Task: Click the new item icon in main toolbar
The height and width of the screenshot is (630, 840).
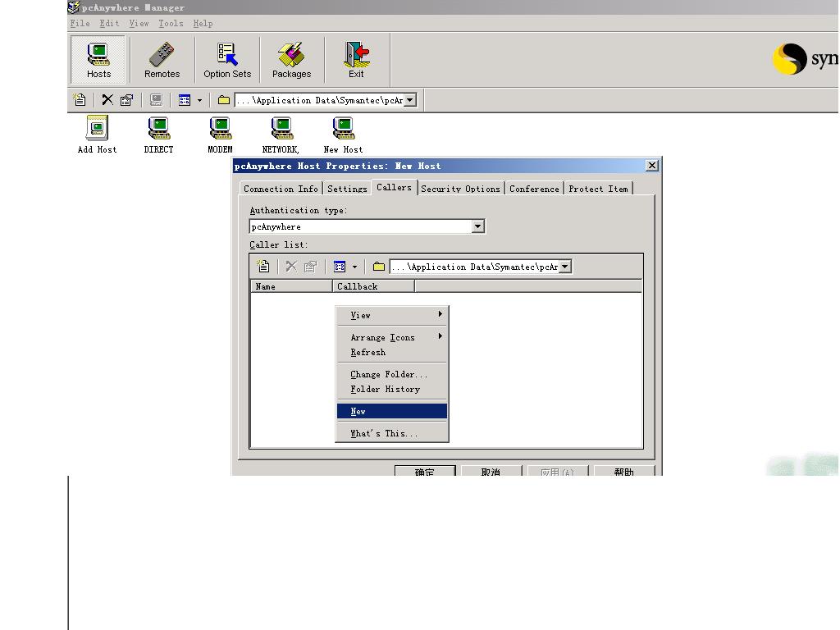Action: 80,99
